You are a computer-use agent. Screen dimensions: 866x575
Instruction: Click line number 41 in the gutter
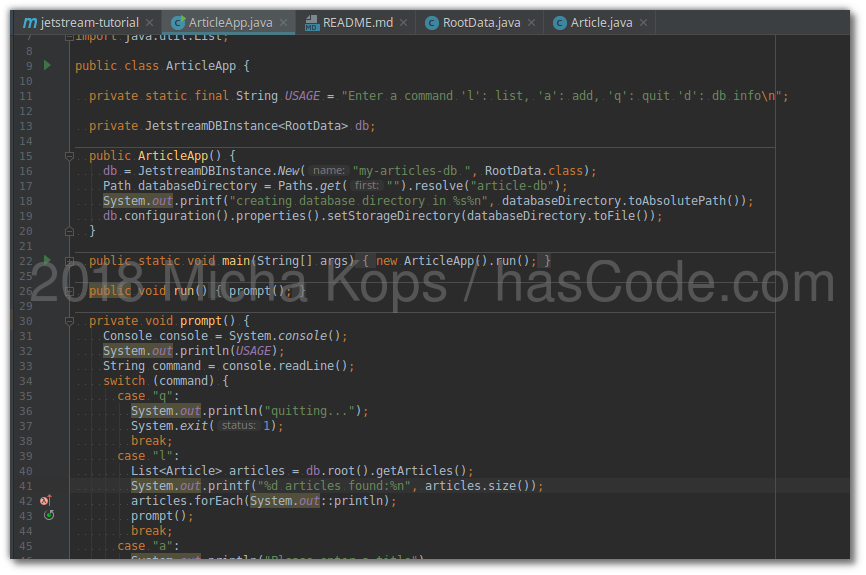coord(25,485)
